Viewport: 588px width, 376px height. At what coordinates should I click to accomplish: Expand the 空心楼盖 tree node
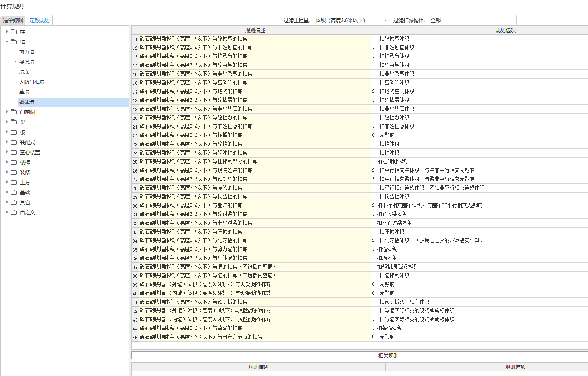(x=7, y=152)
